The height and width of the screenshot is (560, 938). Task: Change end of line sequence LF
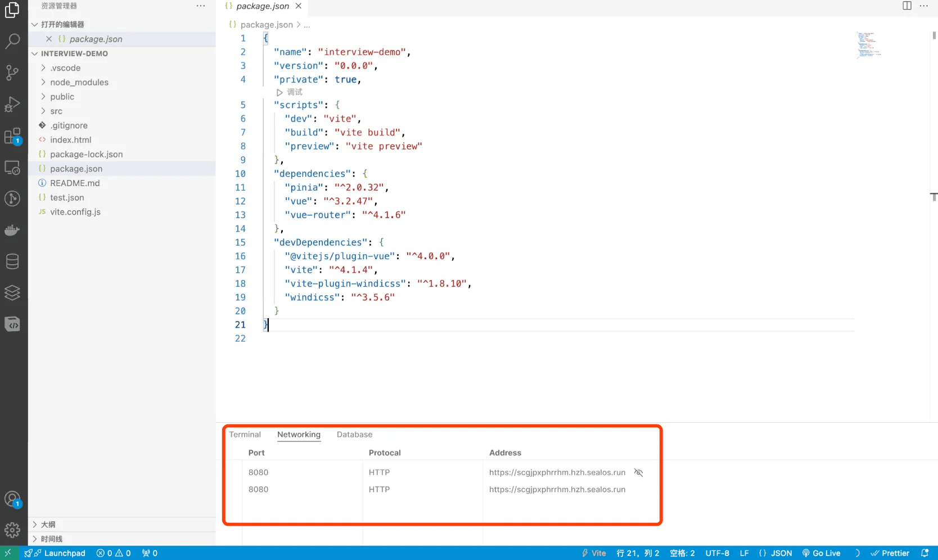click(744, 553)
